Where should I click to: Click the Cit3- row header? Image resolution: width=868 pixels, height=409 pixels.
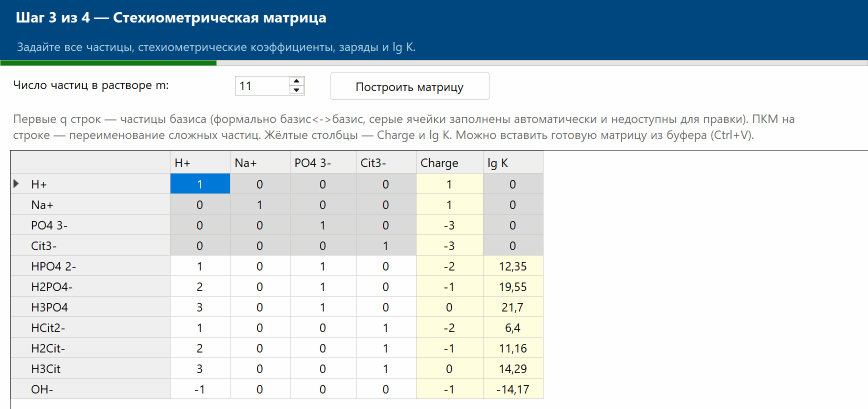[x=91, y=245]
